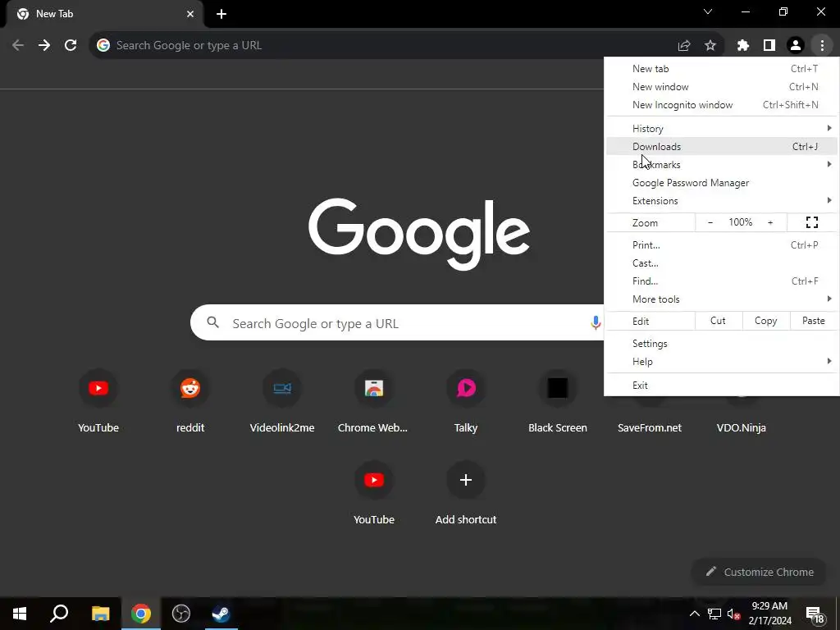Open Steam from taskbar
This screenshot has width=840, height=630.
tap(221, 614)
